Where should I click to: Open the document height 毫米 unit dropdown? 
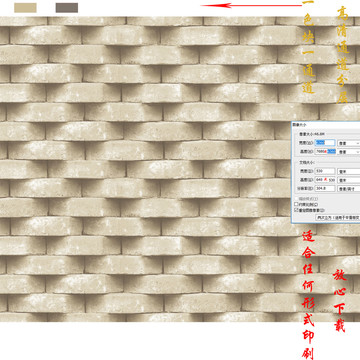pos(349,180)
